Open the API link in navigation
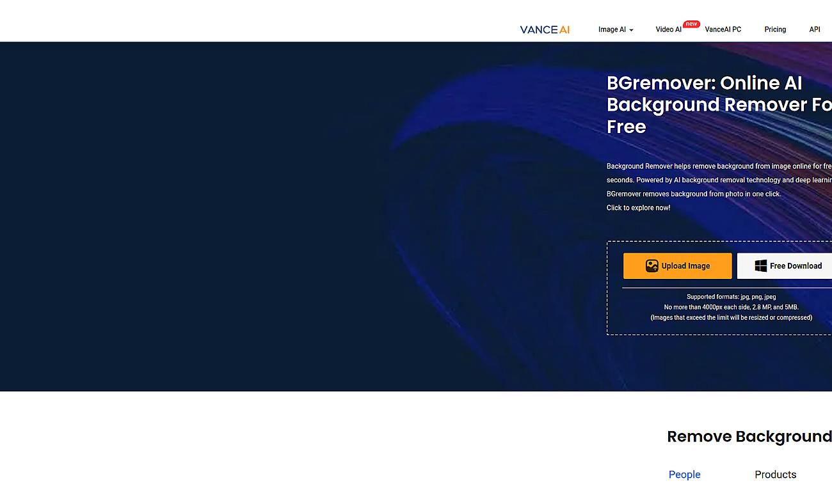 [814, 29]
